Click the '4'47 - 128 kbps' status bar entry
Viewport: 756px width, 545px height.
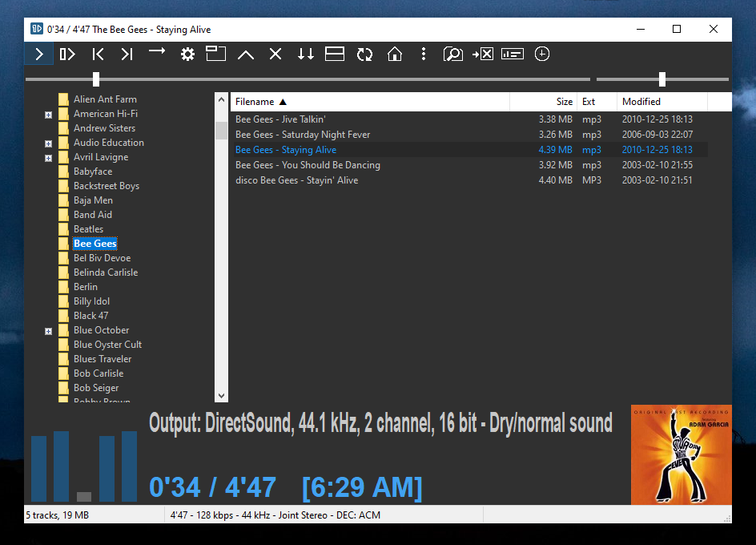(x=275, y=515)
